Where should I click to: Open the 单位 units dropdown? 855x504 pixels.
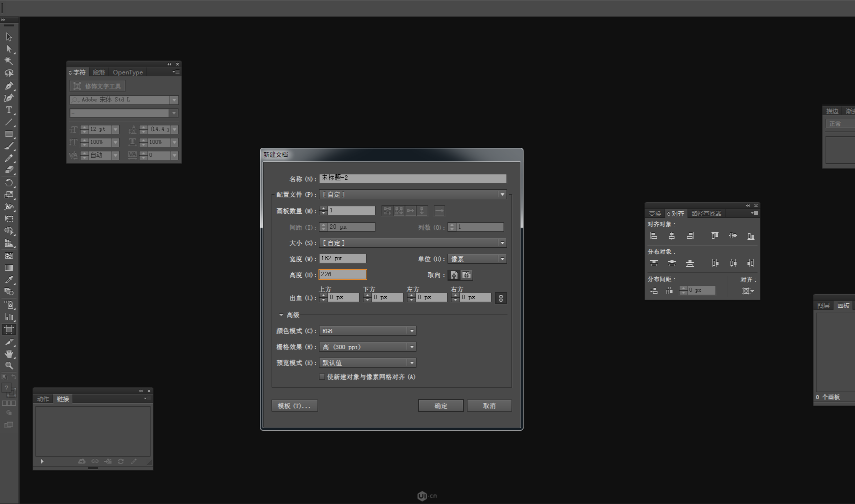(477, 259)
